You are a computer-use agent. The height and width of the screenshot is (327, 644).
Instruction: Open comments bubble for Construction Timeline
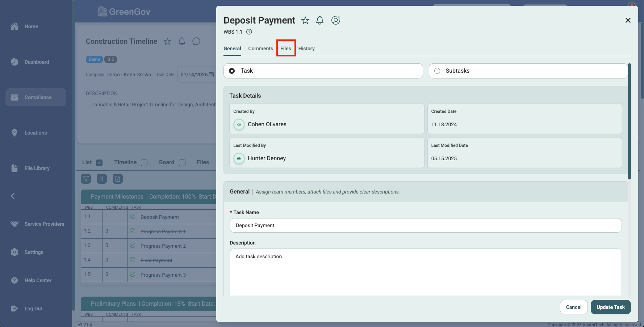tap(196, 41)
